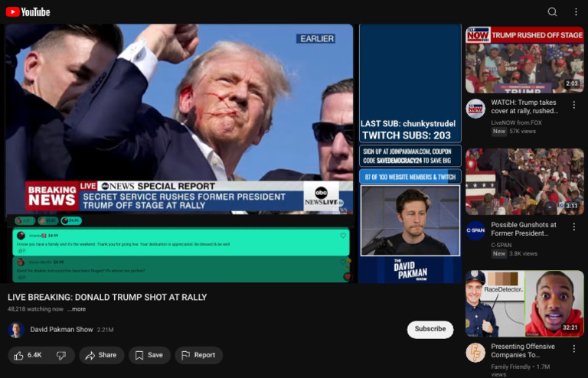Click the '57K views' text

point(522,131)
